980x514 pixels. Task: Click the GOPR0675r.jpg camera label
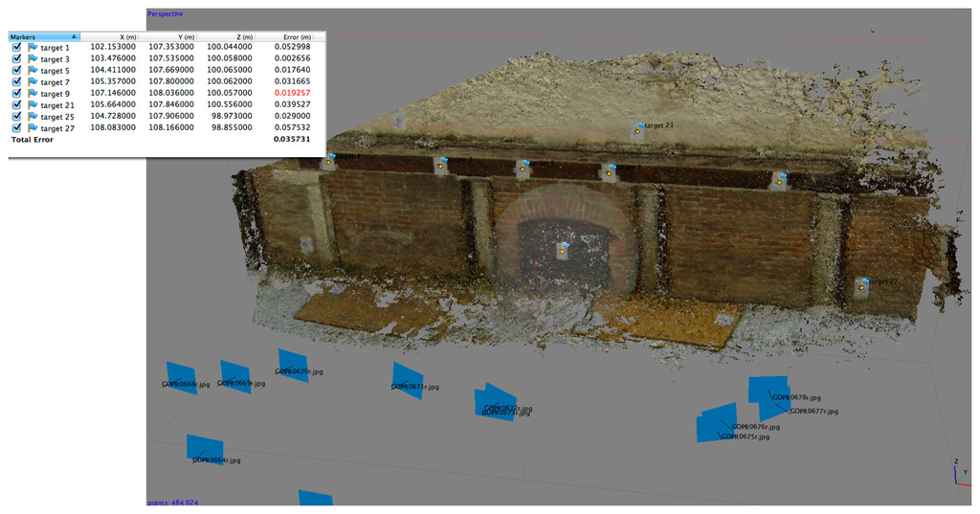pos(746,436)
